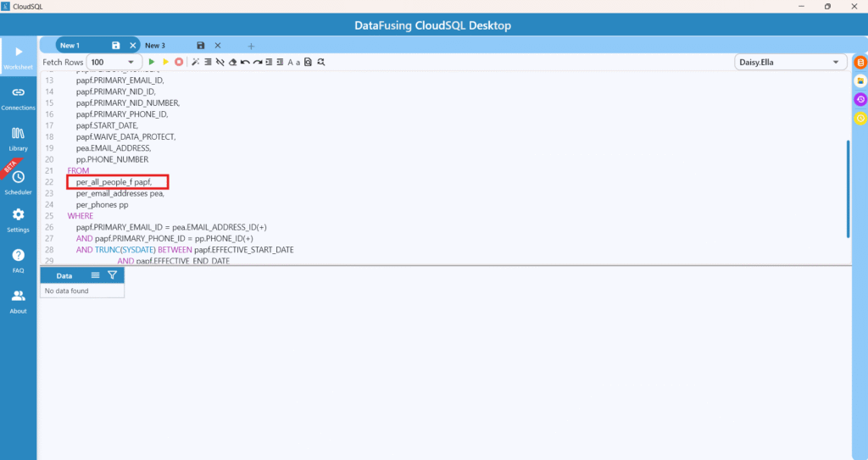Click the editor vertical scrollbar
The width and height of the screenshot is (868, 460).
848,189
